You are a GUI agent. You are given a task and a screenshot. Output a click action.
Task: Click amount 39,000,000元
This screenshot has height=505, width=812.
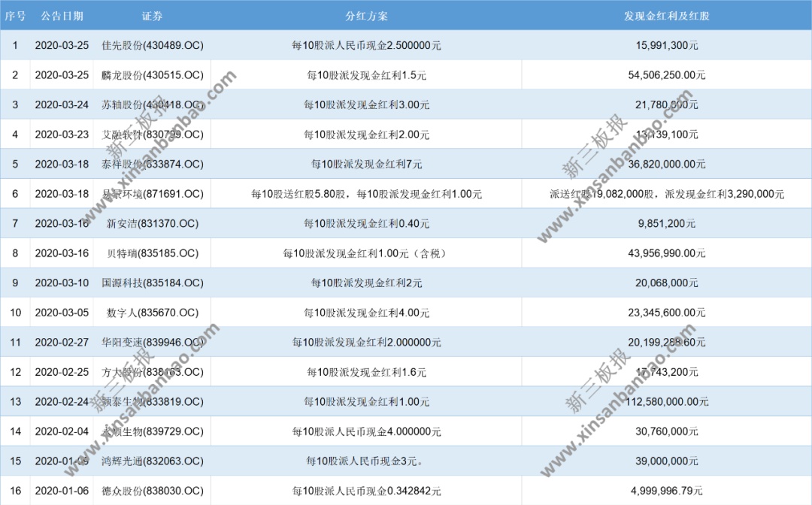tap(666, 461)
